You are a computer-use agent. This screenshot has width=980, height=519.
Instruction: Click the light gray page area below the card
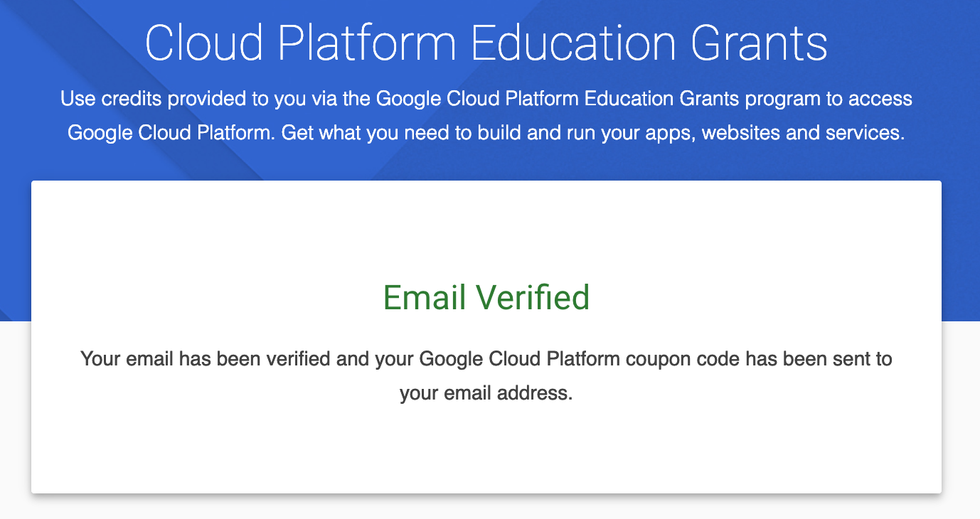pyautogui.click(x=486, y=507)
